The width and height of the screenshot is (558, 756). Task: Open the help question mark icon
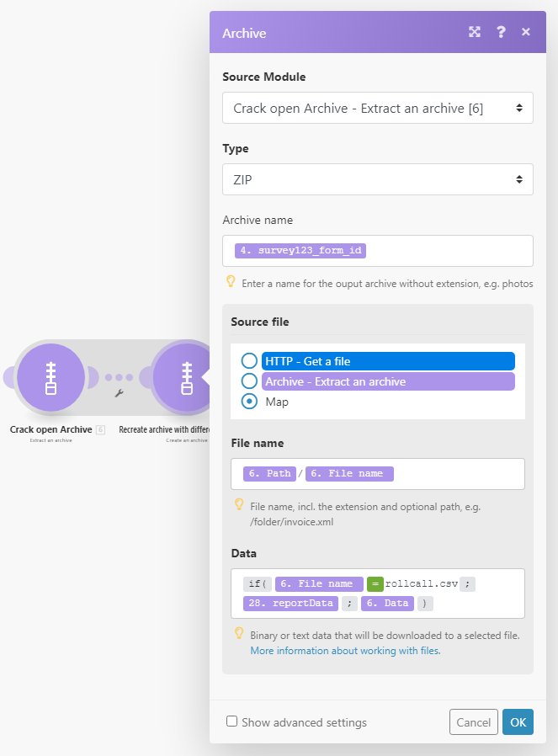point(501,32)
